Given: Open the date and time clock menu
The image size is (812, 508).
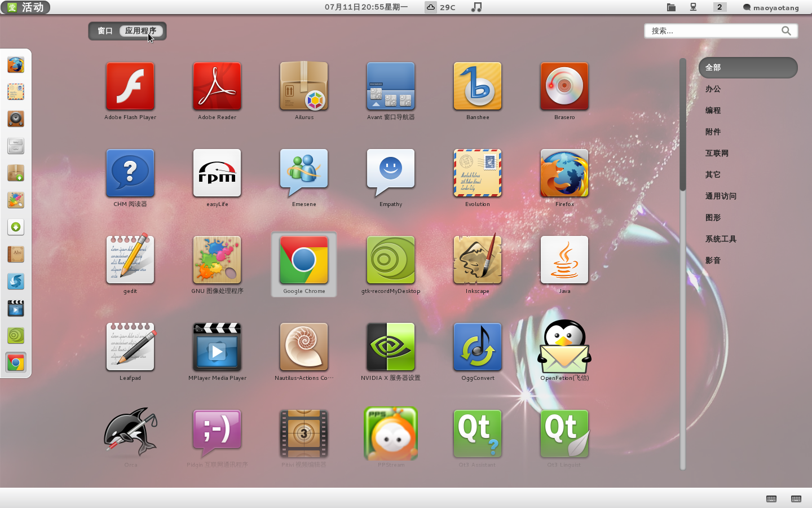Looking at the screenshot, I should tap(366, 7).
